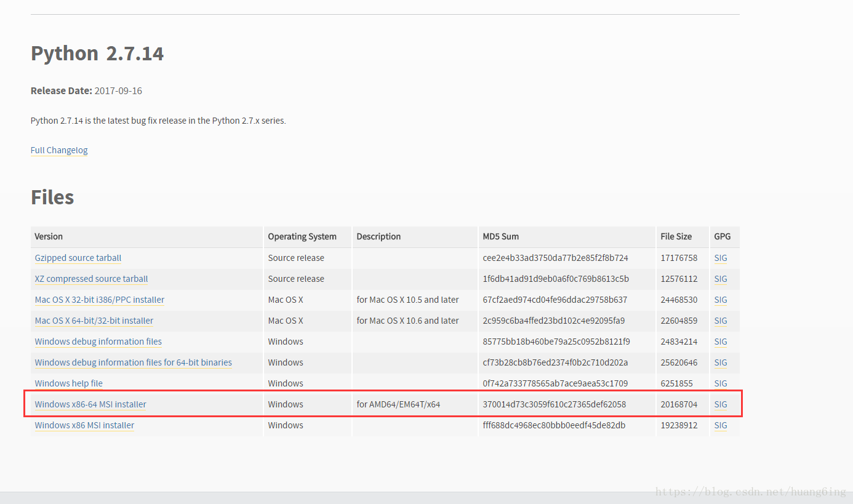853x504 pixels.
Task: Select MD5 sum 370014d73c3059f610c27365def62058
Action: tap(555, 404)
